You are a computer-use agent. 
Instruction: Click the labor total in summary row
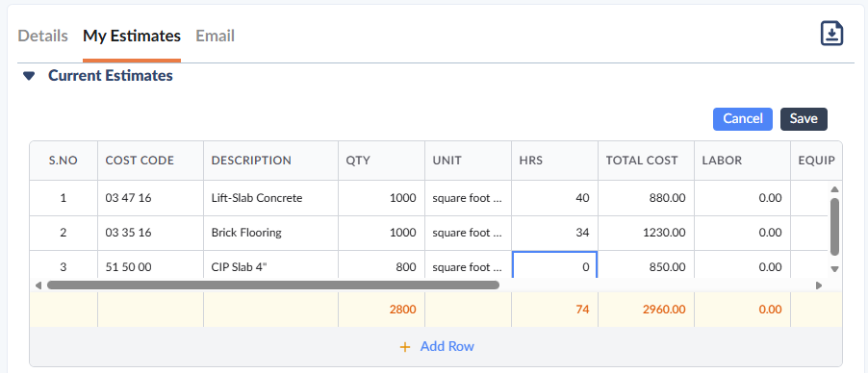tap(771, 310)
